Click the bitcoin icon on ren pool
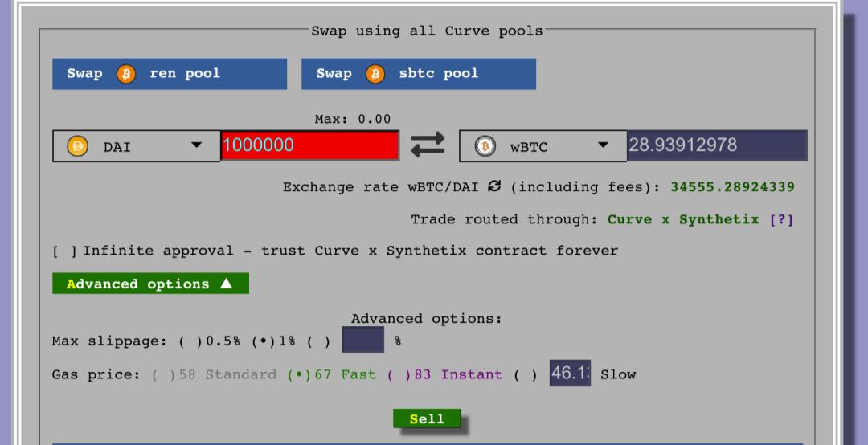The image size is (868, 445). [x=126, y=74]
